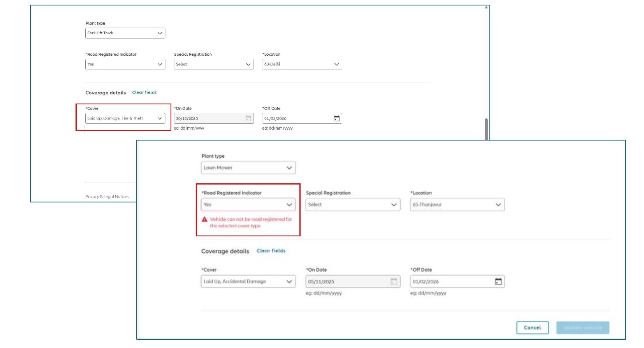Open Road Registered Indicator dropdown with error

pyautogui.click(x=248, y=205)
